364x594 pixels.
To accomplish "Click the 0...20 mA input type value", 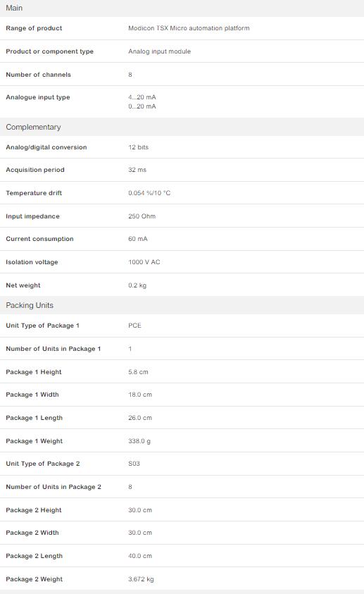I will (142, 106).
